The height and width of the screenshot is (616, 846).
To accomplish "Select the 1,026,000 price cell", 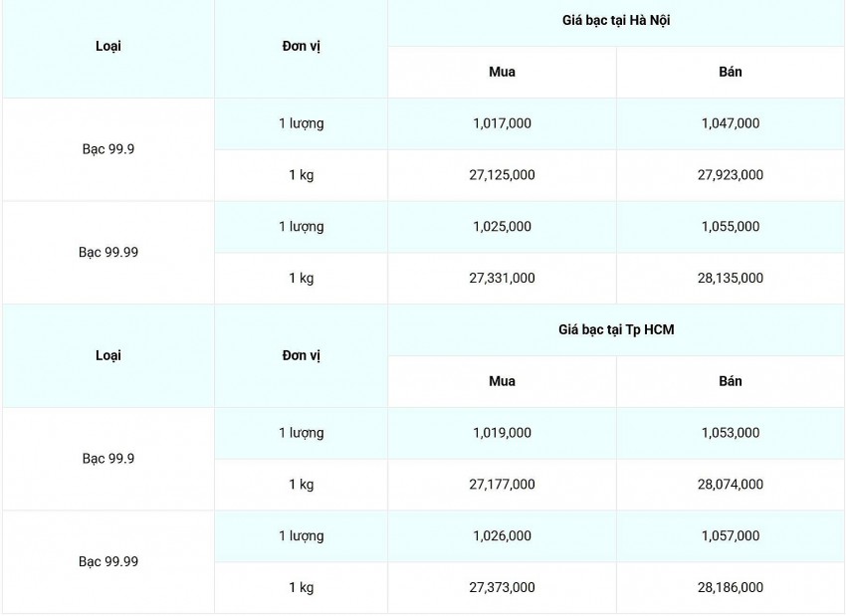I will pos(502,536).
